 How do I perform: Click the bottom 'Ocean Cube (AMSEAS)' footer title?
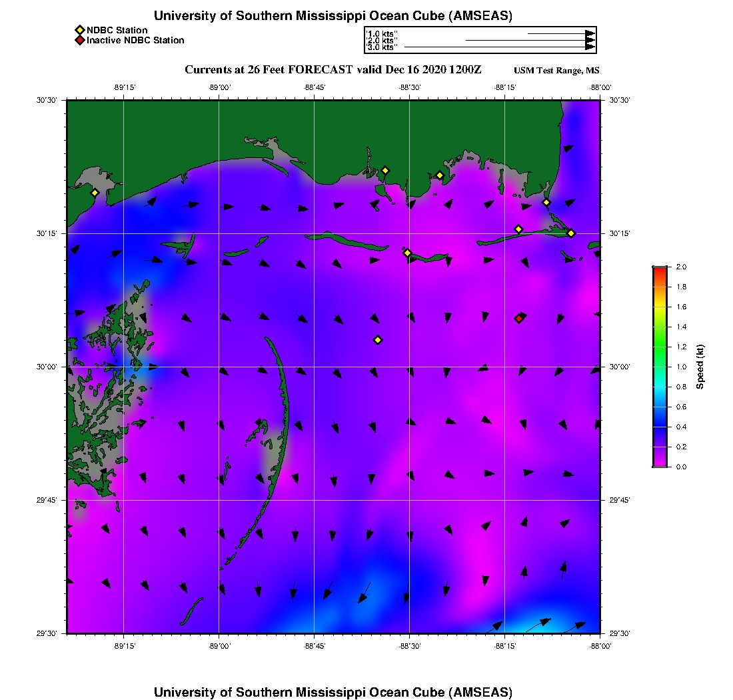(x=333, y=692)
